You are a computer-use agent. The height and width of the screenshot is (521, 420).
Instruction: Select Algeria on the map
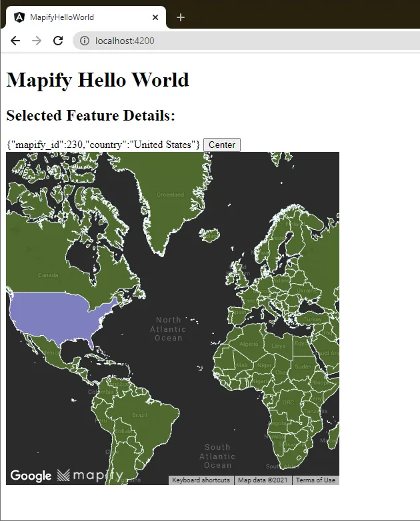(x=249, y=344)
